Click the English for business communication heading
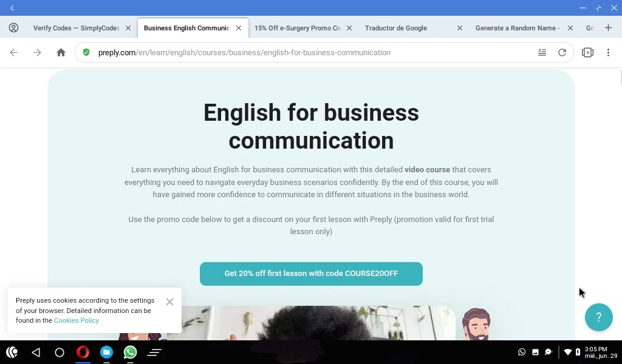The width and height of the screenshot is (622, 364). pos(311,126)
